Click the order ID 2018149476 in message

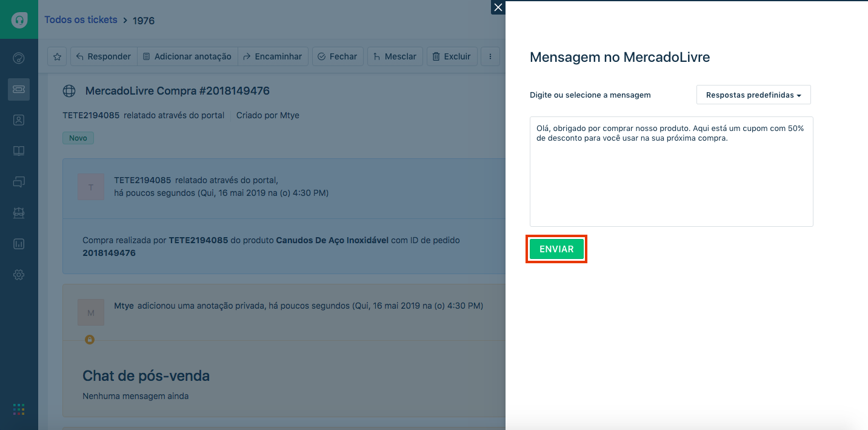point(109,253)
